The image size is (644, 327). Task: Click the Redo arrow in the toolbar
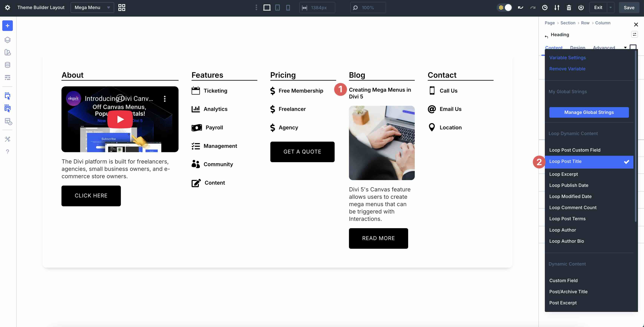(533, 8)
